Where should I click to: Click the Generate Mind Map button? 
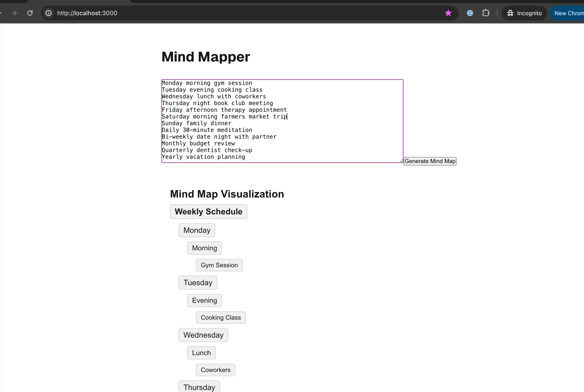430,161
